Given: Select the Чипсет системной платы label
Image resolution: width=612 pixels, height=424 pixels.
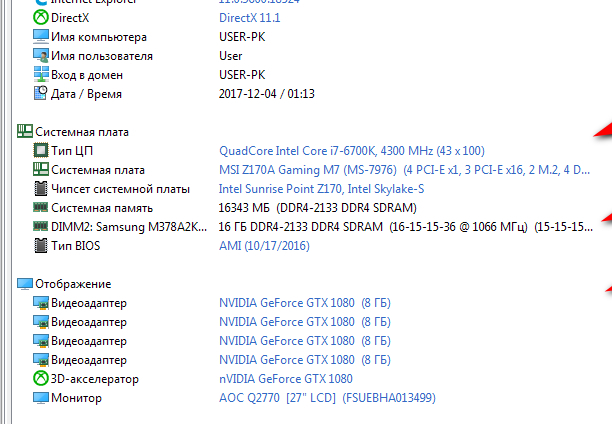Looking at the screenshot, I should point(120,189).
